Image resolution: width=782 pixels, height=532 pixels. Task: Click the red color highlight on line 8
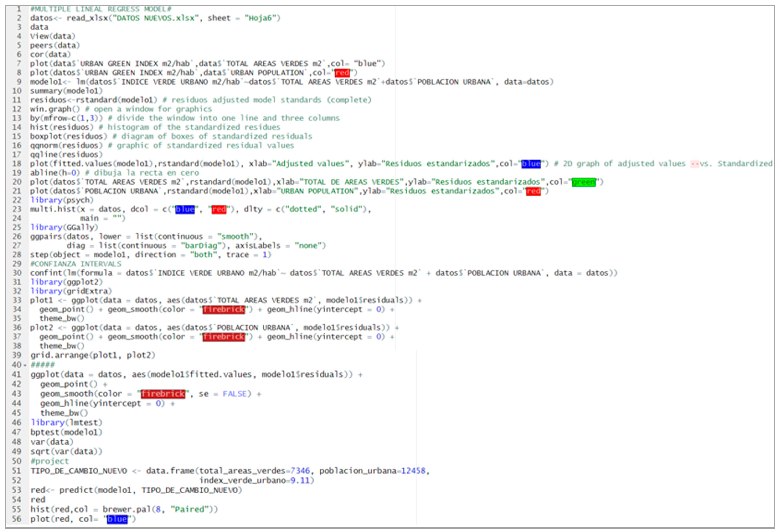(x=342, y=73)
